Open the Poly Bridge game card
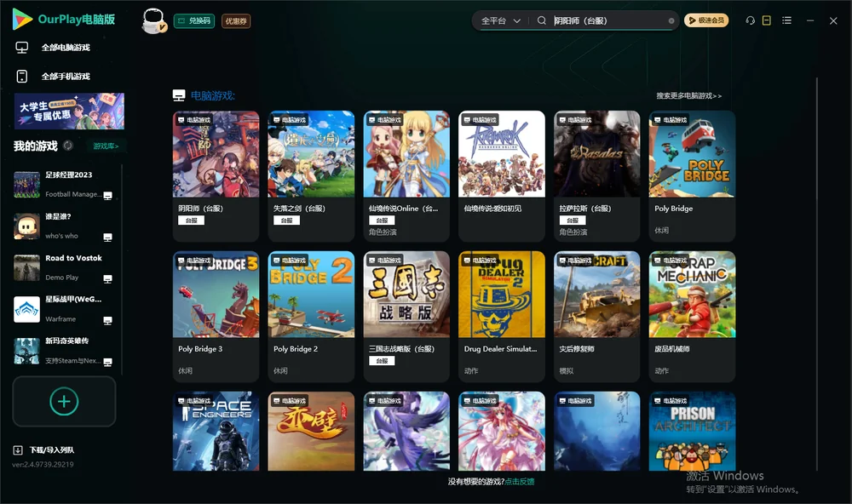The height and width of the screenshot is (504, 852). pos(692,176)
